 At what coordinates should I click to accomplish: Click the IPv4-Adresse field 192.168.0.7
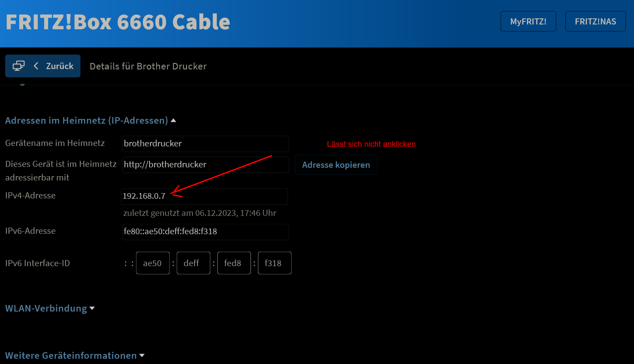tap(205, 197)
